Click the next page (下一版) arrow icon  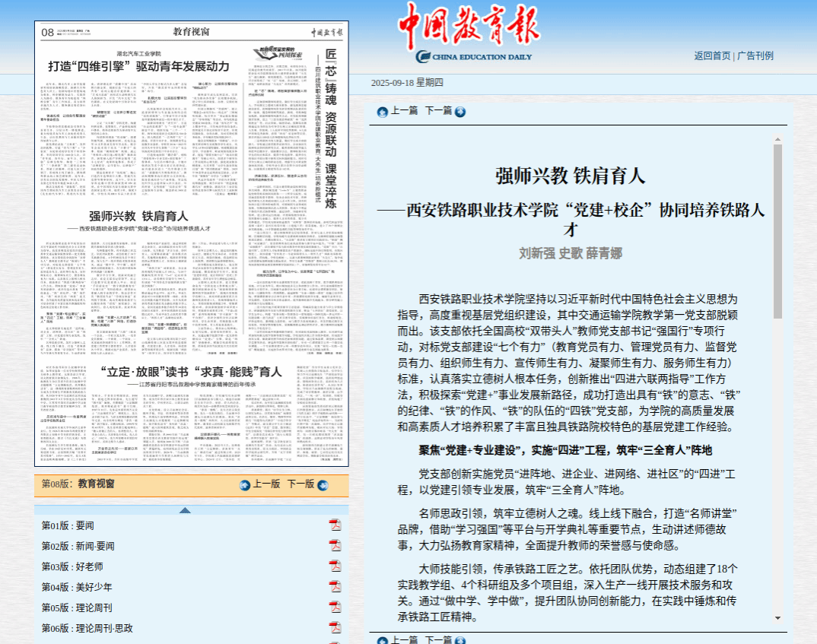coord(323,485)
